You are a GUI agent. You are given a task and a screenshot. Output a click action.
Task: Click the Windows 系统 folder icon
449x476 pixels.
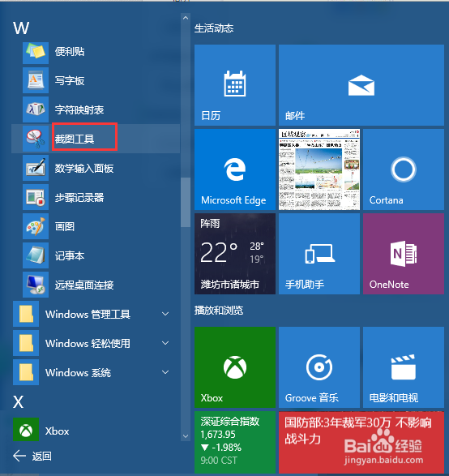click(26, 372)
